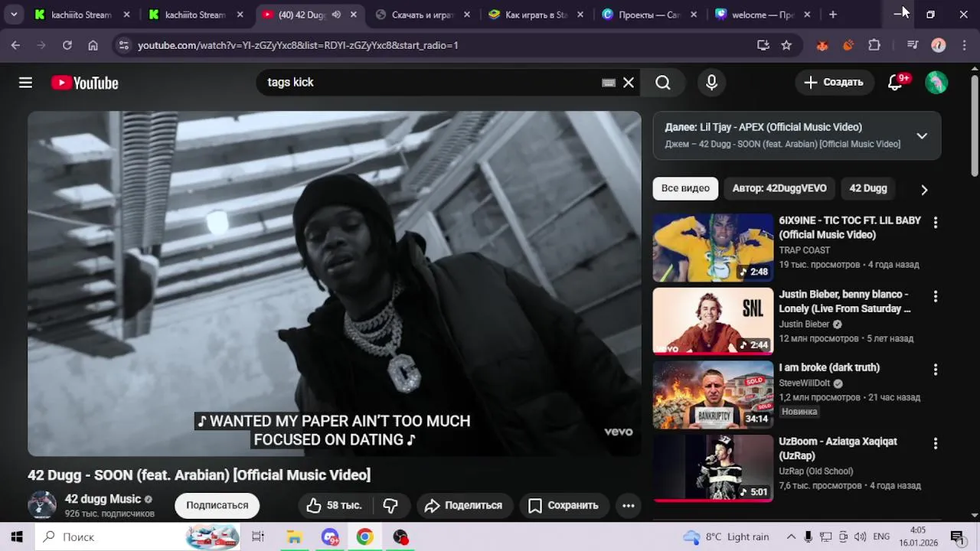Click the video title 42 Dugg - SOON
Image resolution: width=980 pixels, height=551 pixels.
199,475
